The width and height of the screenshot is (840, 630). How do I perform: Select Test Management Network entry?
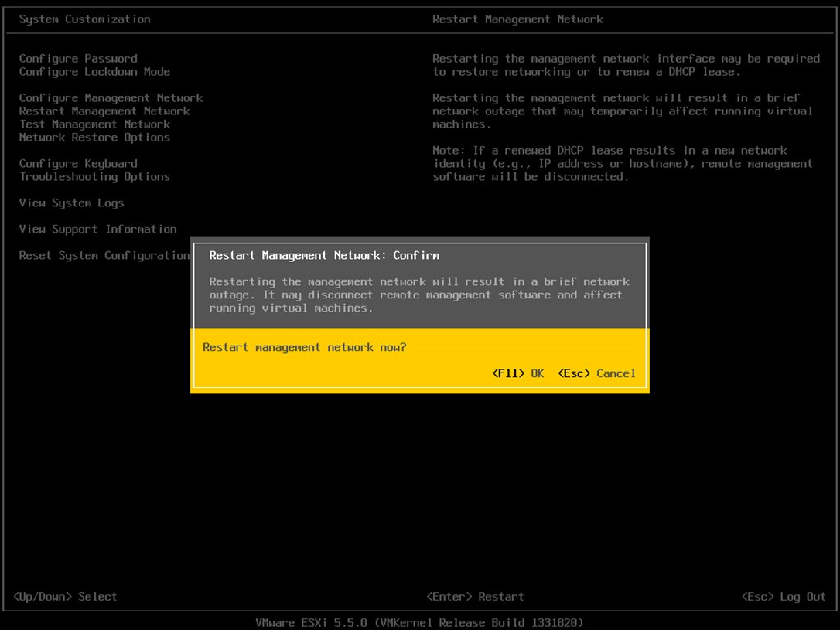click(94, 124)
